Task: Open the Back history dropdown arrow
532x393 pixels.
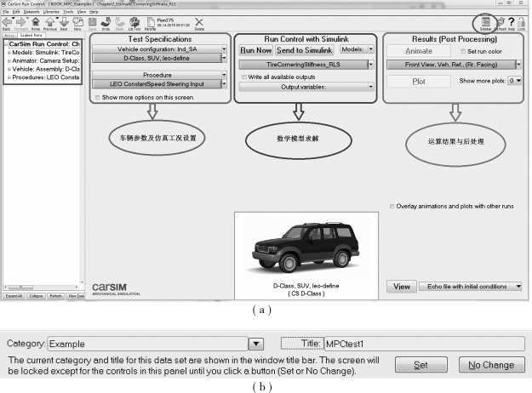Action: pyautogui.click(x=14, y=19)
